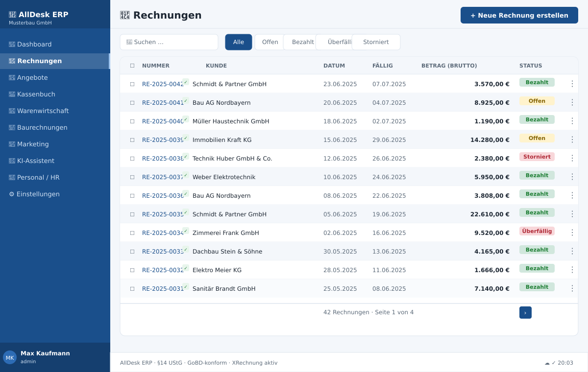
Task: Open Kassenbuch in sidebar
Action: click(55, 94)
